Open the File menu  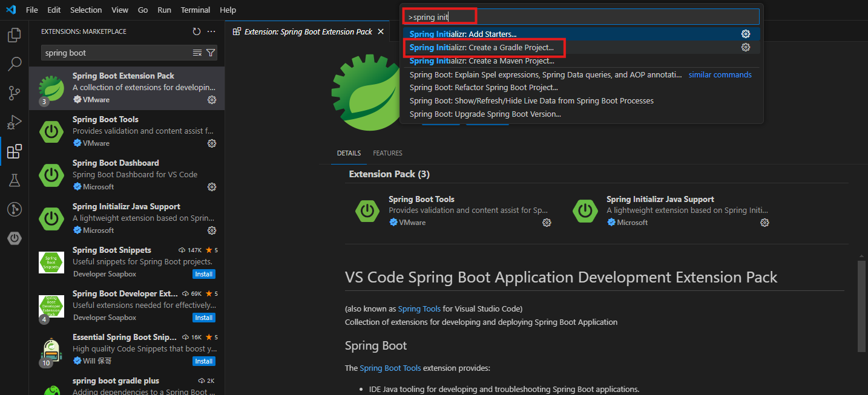click(32, 10)
